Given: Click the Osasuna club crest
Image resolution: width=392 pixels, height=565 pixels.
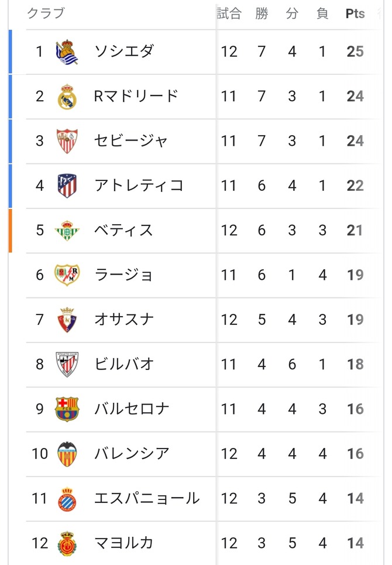Looking at the screenshot, I should [67, 320].
